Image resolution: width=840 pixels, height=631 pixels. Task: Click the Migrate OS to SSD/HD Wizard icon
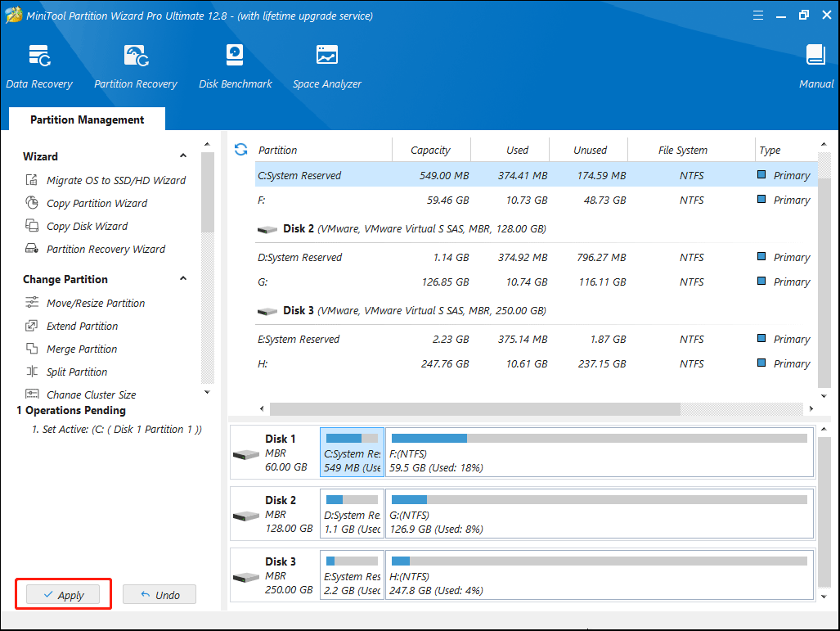(x=32, y=179)
